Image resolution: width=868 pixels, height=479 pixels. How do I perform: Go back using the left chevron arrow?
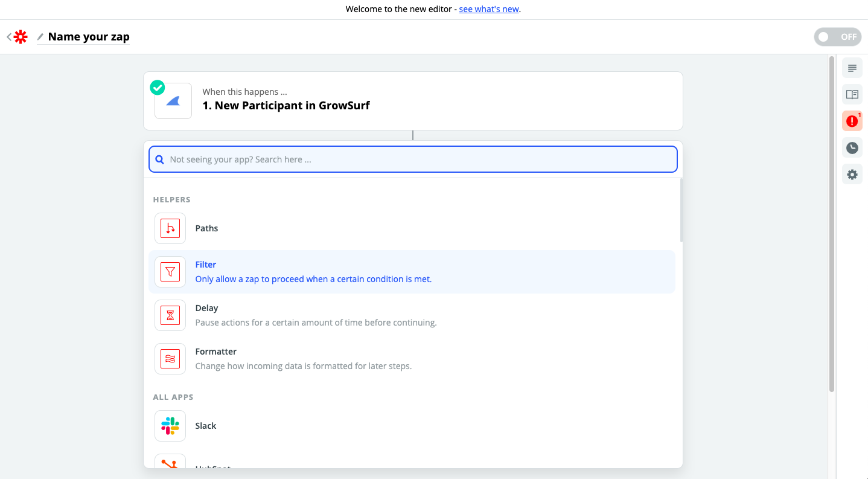click(x=9, y=37)
